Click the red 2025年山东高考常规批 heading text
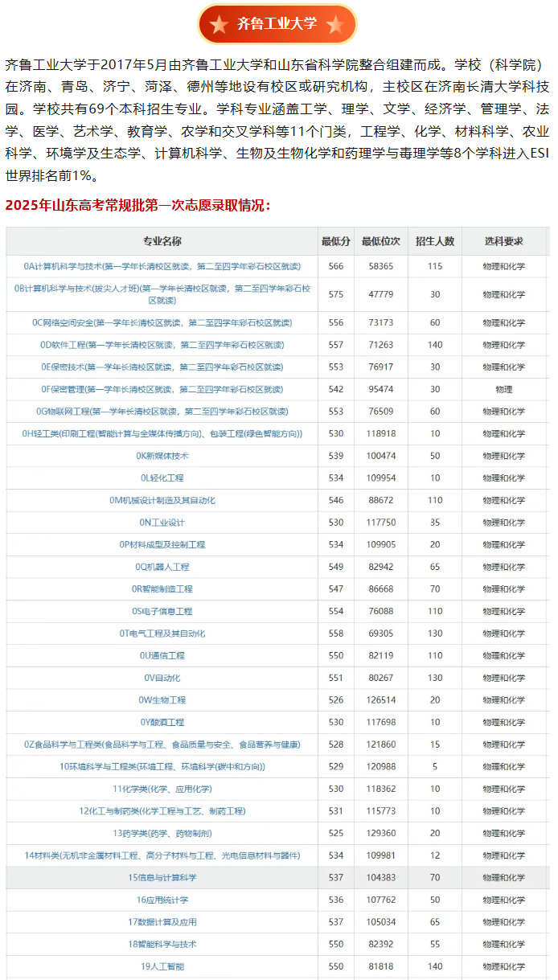The image size is (558, 980). coord(138,205)
